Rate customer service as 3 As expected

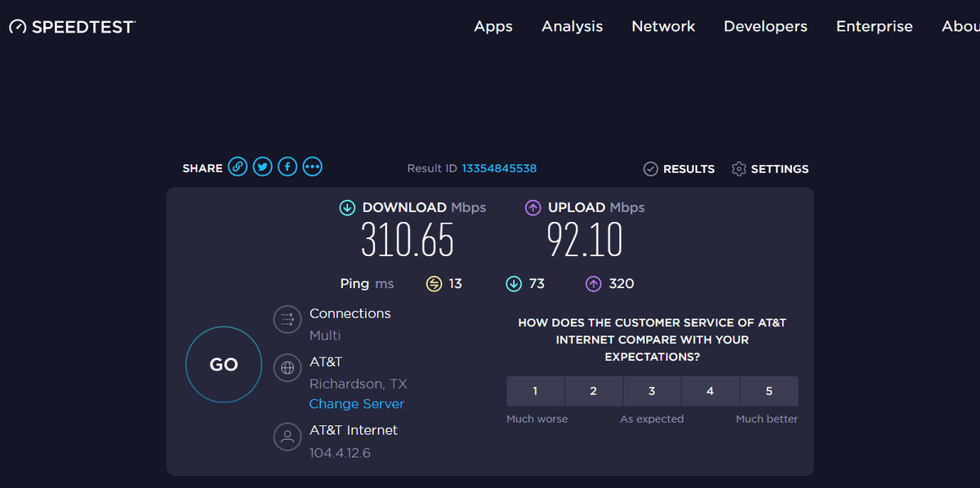coord(652,391)
